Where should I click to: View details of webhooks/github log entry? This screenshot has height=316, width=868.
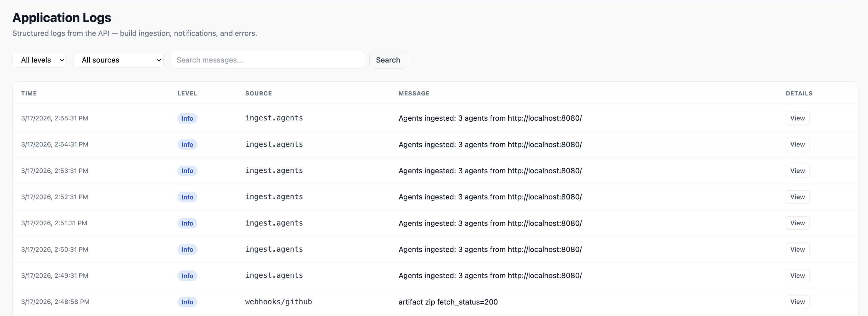[x=797, y=302]
